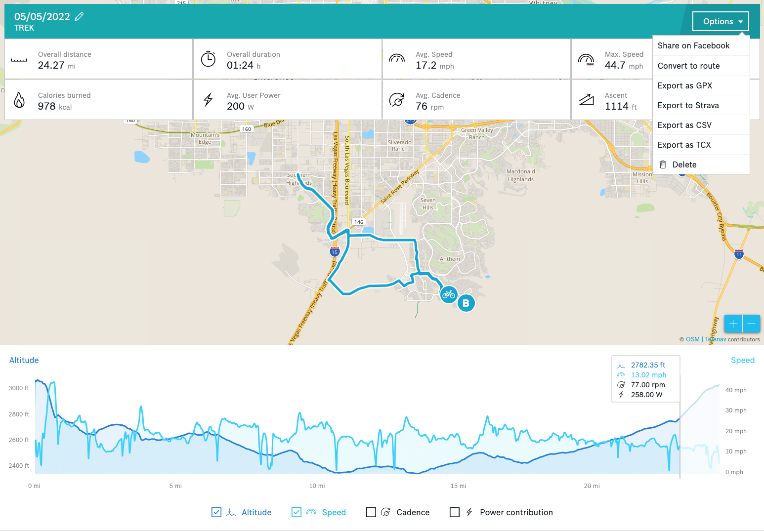764x532 pixels.
Task: Disable the Speed checkbox below the chart
Action: pyautogui.click(x=296, y=513)
